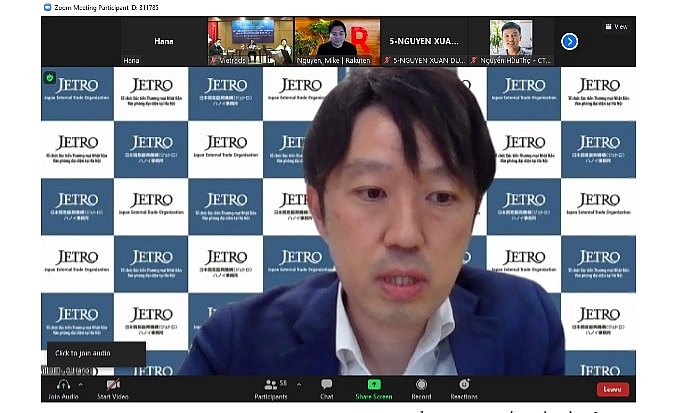Click the green encryption shield icon
Image resolution: width=673 pixels, height=413 pixels.
(x=49, y=78)
